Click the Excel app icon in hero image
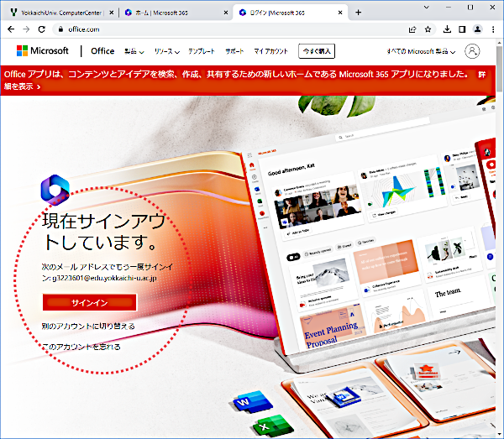The image size is (504, 439). pyautogui.click(x=273, y=426)
